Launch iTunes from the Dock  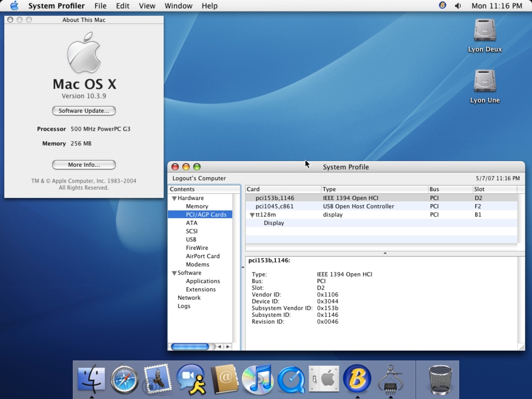258,379
